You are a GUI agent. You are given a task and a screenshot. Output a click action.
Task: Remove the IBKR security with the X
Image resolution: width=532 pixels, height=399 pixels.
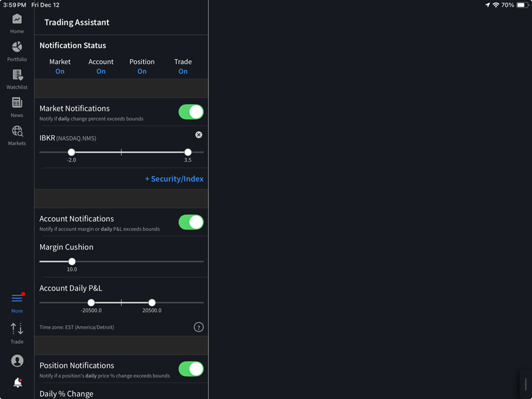coord(199,134)
